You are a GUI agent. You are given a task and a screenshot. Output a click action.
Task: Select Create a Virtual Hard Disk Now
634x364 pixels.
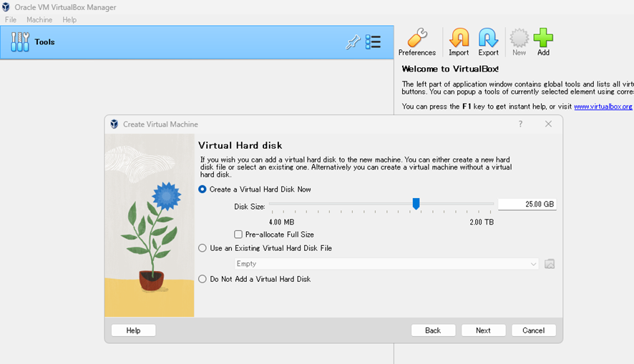tap(255, 189)
